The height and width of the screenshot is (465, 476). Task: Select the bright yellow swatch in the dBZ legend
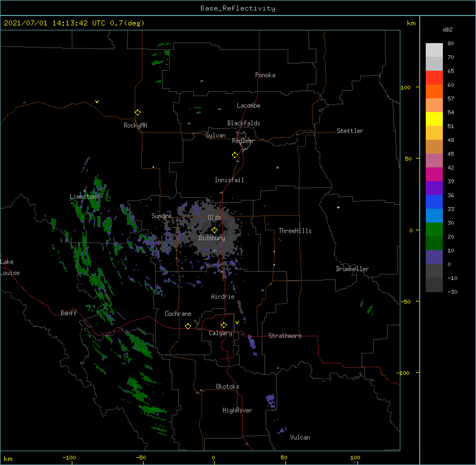tap(434, 119)
